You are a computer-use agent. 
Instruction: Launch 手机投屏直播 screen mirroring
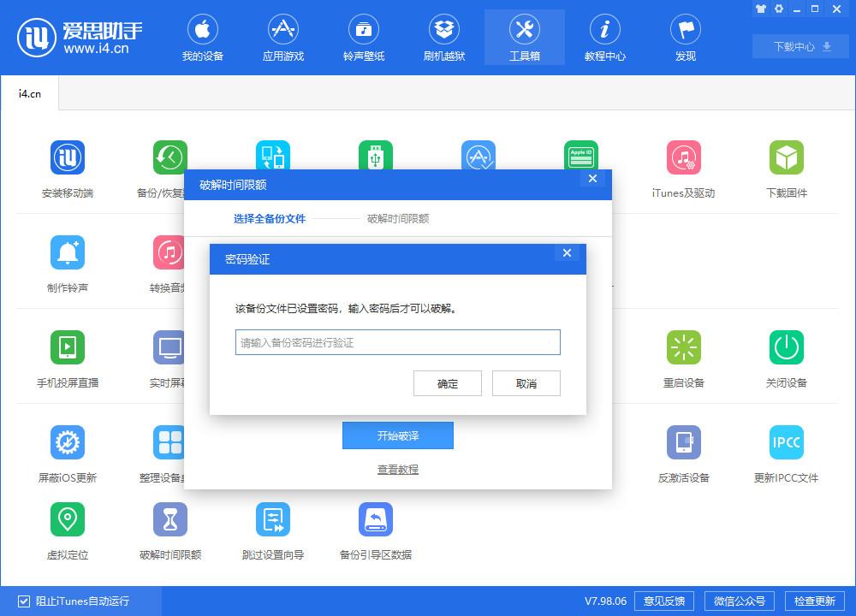(68, 355)
